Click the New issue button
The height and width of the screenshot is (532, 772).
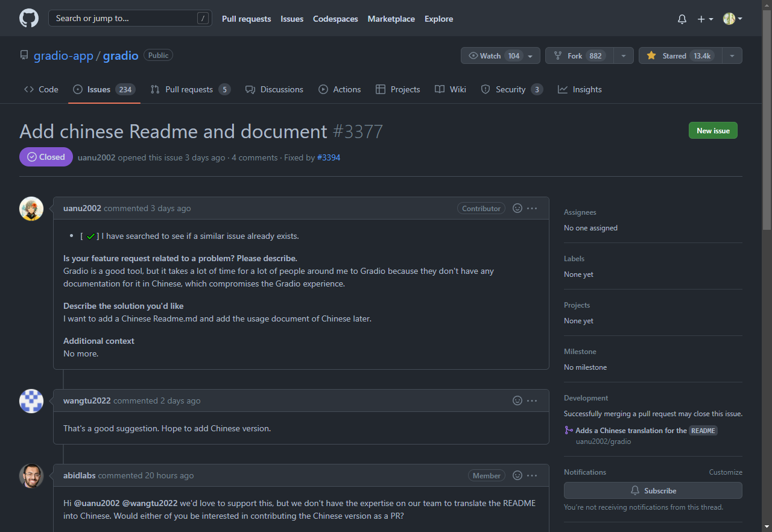pos(713,130)
